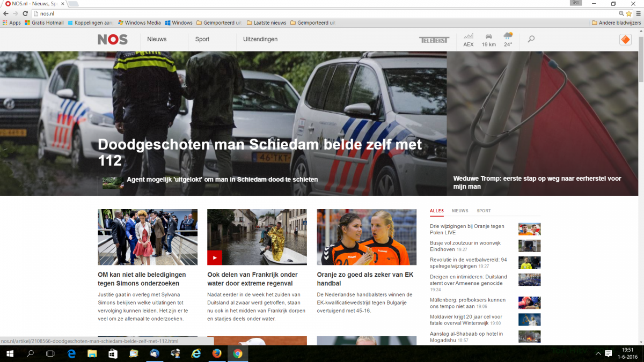Viewport: 644px width, 362px height.
Task: Click the Chrome taskbar icon
Action: (x=238, y=353)
